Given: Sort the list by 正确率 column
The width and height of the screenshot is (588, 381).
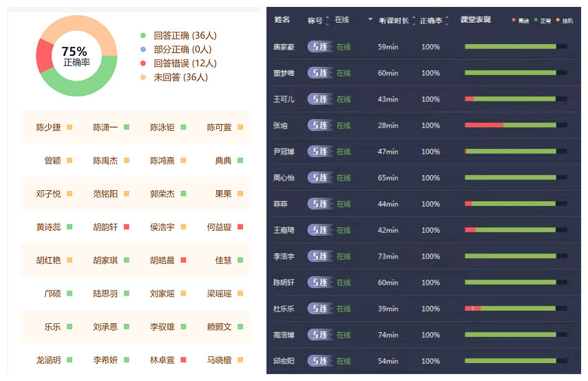Looking at the screenshot, I should point(434,21).
